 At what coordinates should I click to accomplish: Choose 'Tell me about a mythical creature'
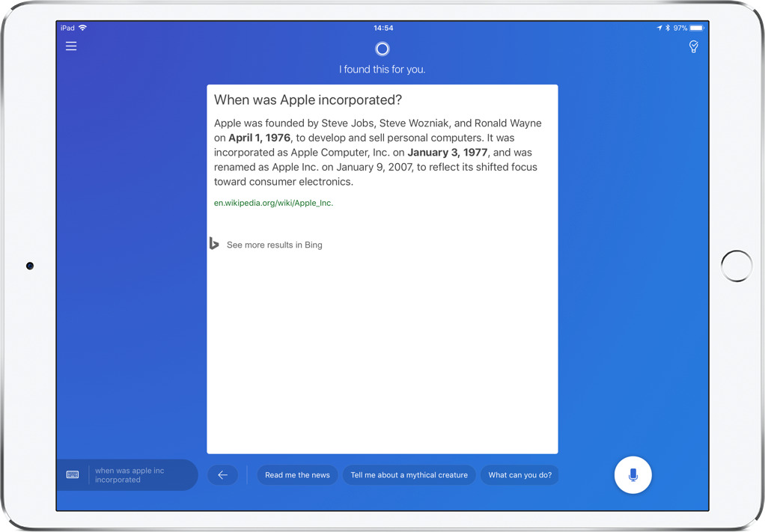point(409,474)
